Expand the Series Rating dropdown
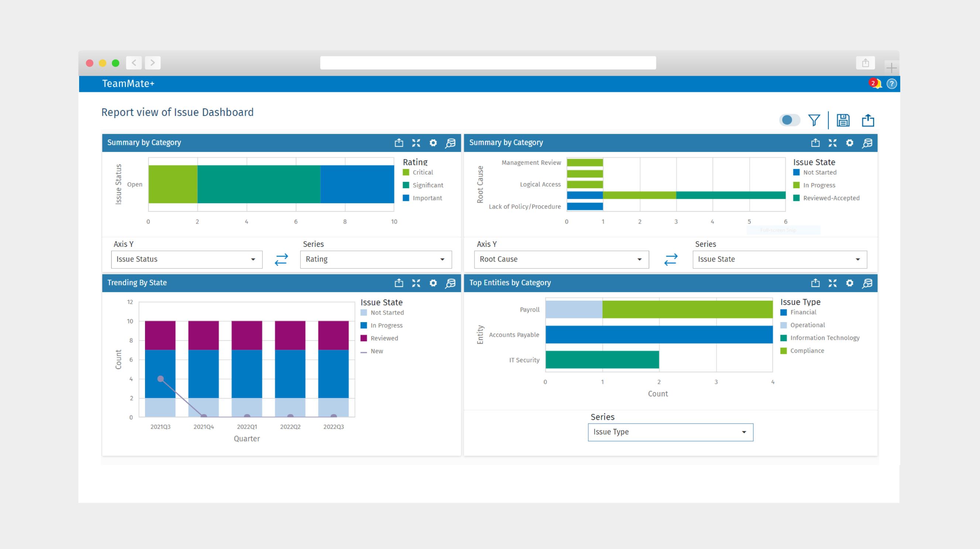The width and height of the screenshot is (980, 549). pyautogui.click(x=444, y=259)
